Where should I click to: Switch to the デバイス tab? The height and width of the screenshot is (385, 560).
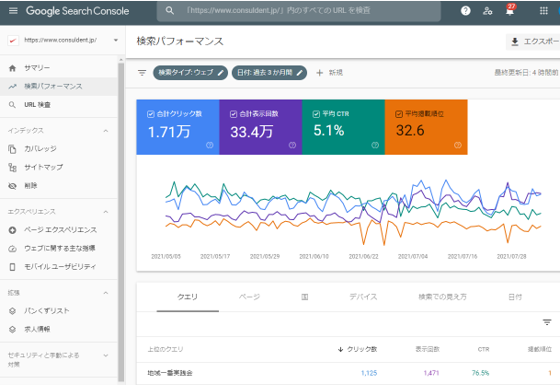coord(363,297)
